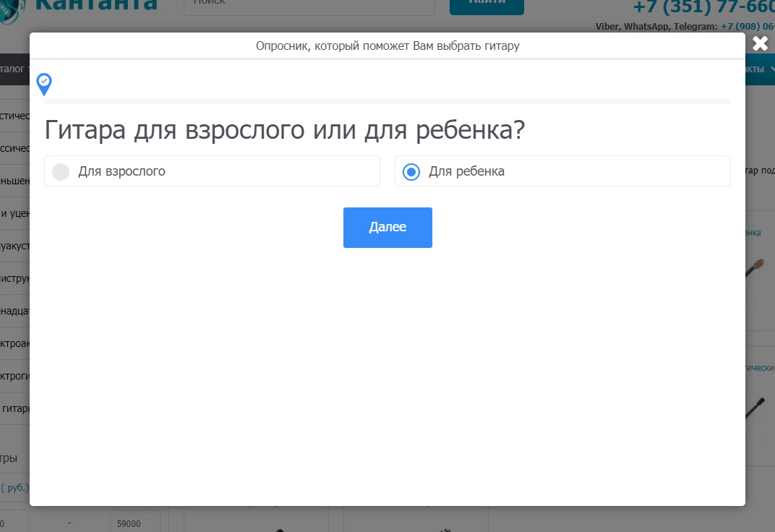Click the "Найти" search button
Screen dimensions: 775x532
[486, 6]
